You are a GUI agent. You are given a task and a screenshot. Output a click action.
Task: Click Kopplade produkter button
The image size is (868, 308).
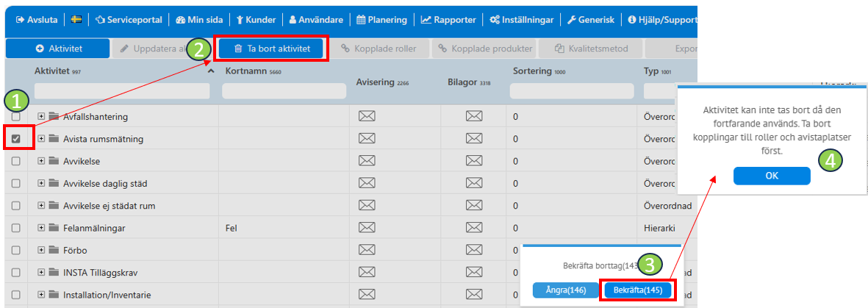tap(486, 49)
